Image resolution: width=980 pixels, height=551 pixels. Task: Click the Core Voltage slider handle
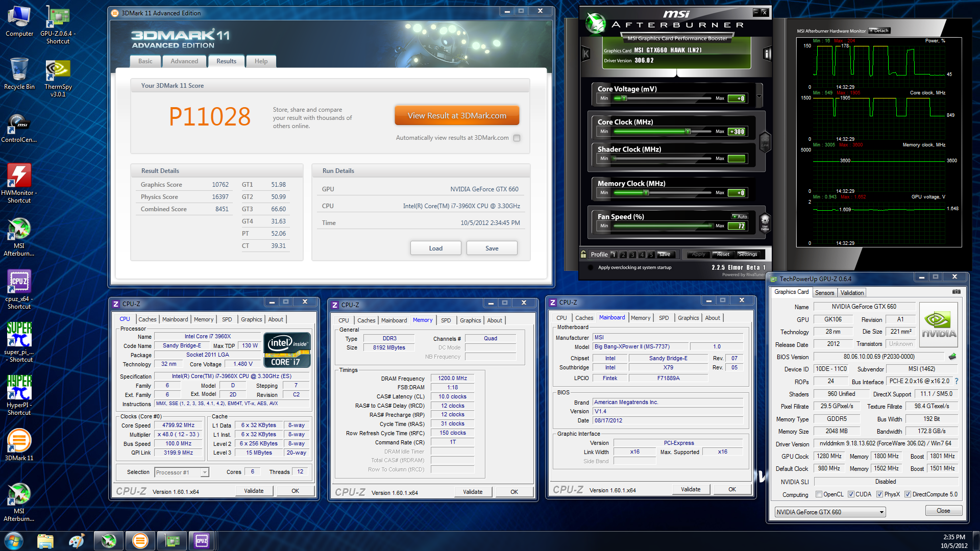[x=624, y=98]
